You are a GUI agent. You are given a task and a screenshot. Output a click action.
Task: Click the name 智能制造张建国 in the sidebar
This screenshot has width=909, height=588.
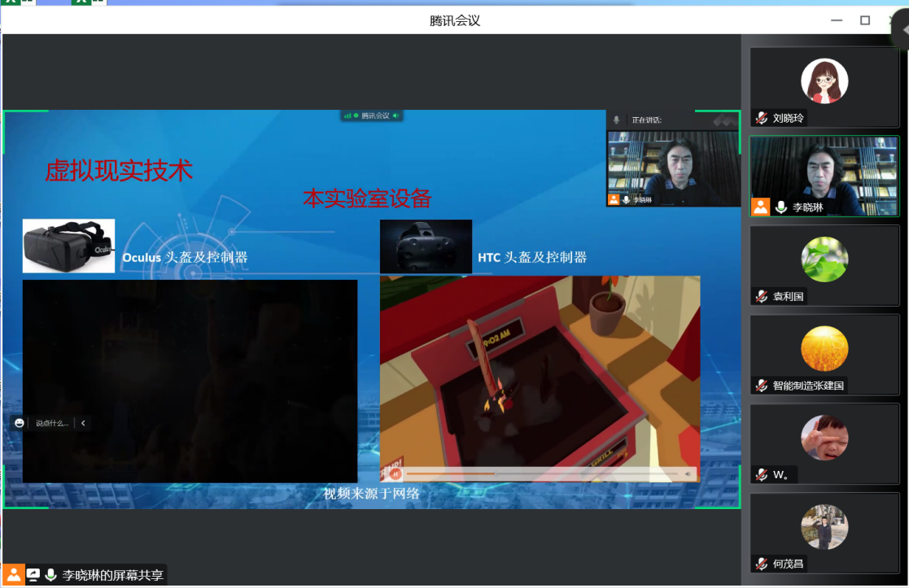pyautogui.click(x=808, y=385)
